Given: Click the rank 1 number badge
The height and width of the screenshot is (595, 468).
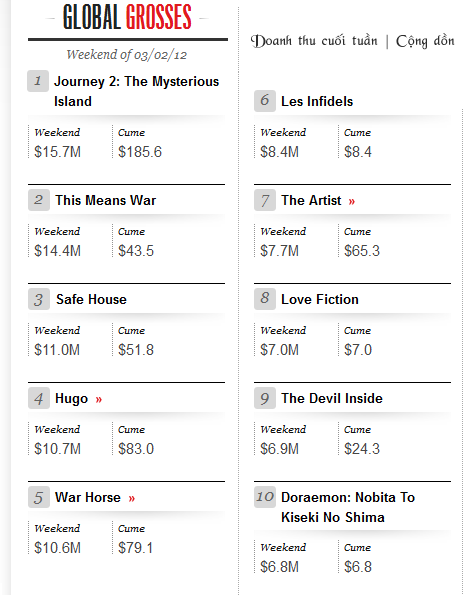Looking at the screenshot, I should click(38, 81).
